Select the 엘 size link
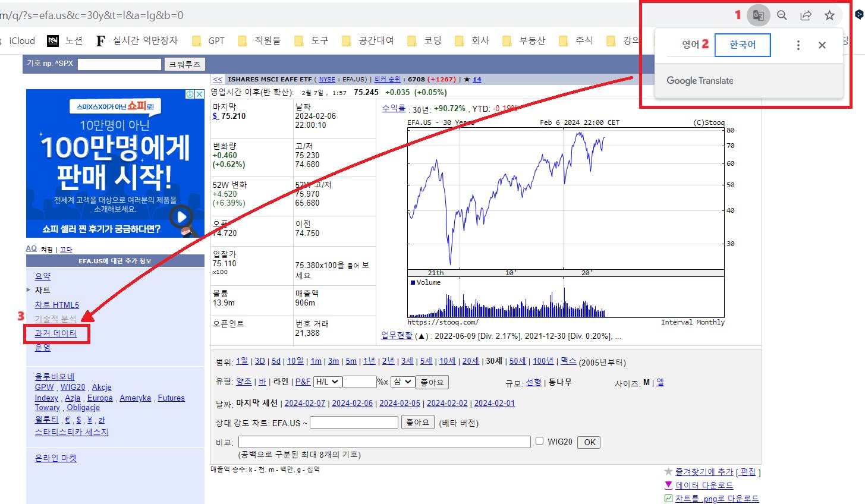Screen dimensions: 865x504 point(660,382)
